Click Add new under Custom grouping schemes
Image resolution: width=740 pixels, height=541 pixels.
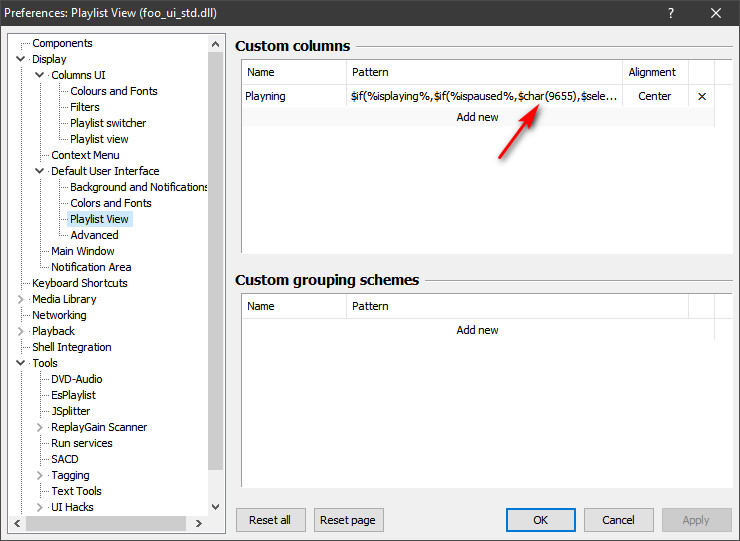click(477, 330)
